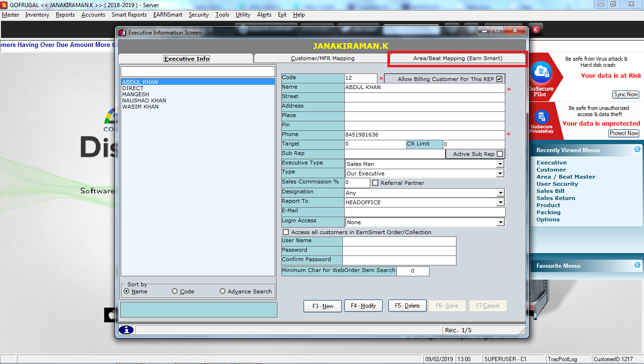Click the Sync Now button
The width and height of the screenshot is (644, 364).
(x=626, y=94)
